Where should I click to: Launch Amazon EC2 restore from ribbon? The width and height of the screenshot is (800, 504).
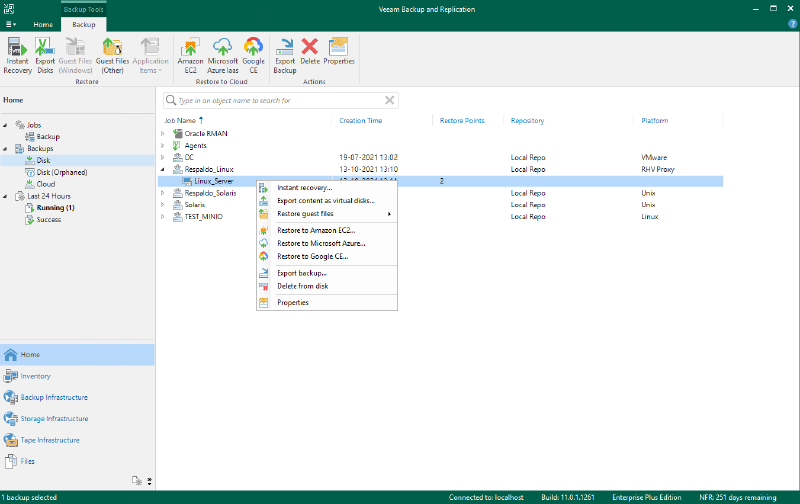click(x=190, y=55)
